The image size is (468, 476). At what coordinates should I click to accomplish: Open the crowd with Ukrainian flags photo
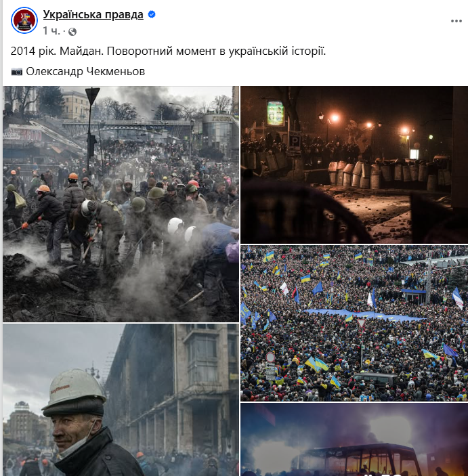(354, 323)
